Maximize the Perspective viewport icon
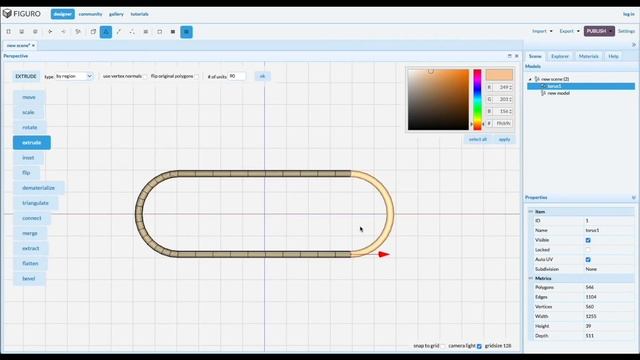The height and width of the screenshot is (360, 640). 509,56
